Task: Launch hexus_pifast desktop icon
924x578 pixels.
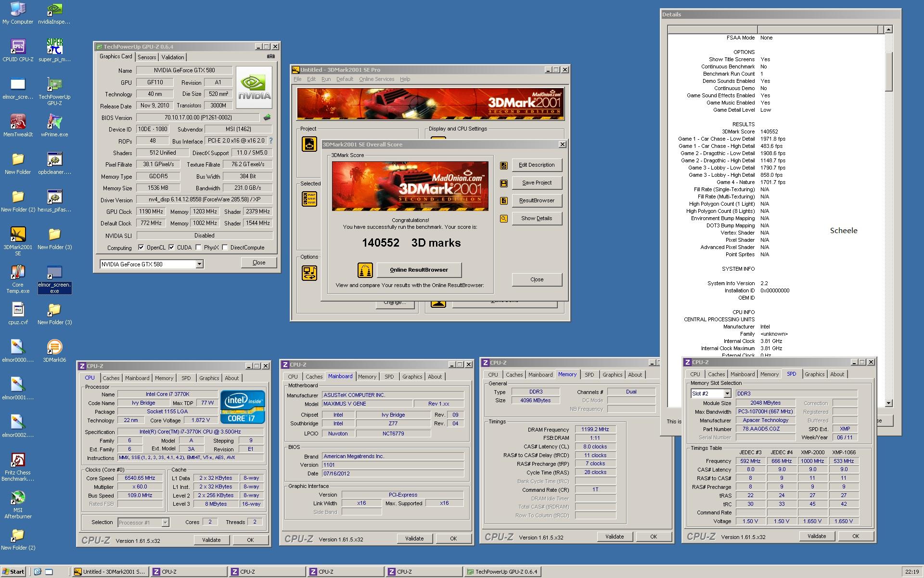Action: point(54,201)
